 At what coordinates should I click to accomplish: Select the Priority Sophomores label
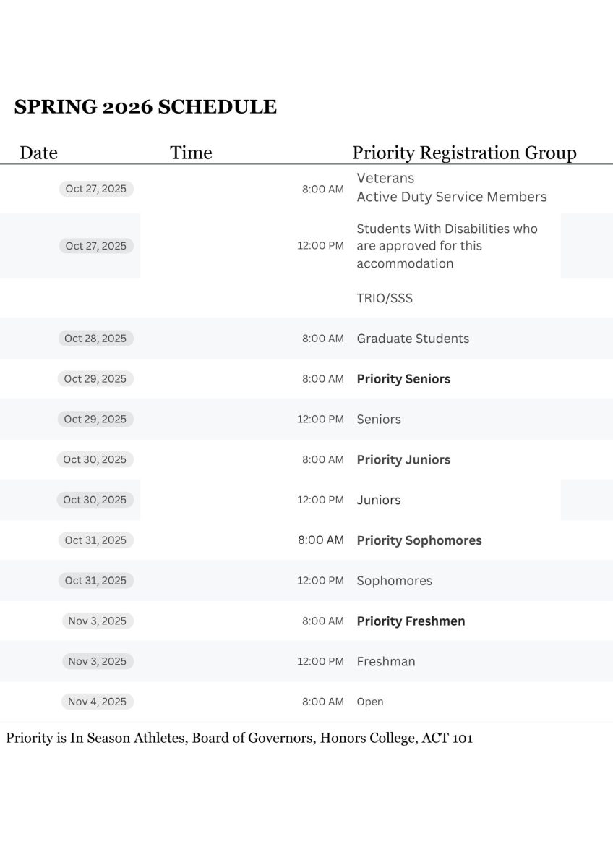tap(419, 540)
